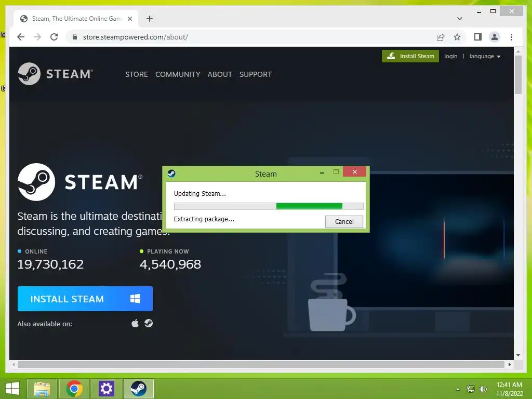The width and height of the screenshot is (532, 399).
Task: Click the 'Extracting package...' status text
Action: tap(204, 219)
